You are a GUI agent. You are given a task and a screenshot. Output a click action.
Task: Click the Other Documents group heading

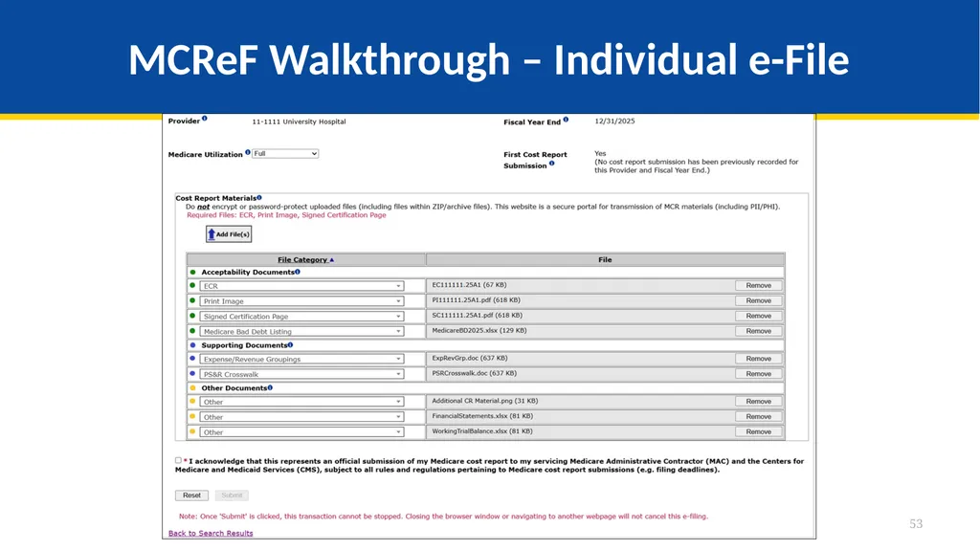point(234,388)
